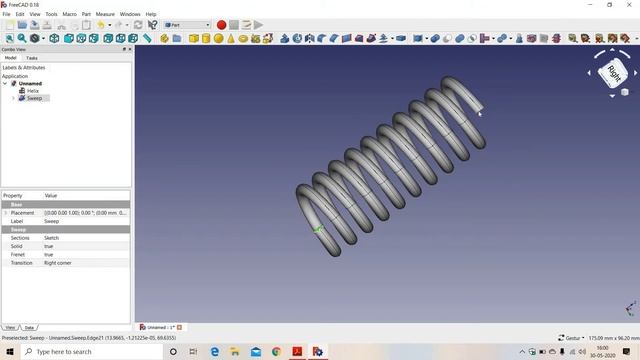Create a Sphere primitive
This screenshot has width=640, height=360.
(x=219, y=38)
